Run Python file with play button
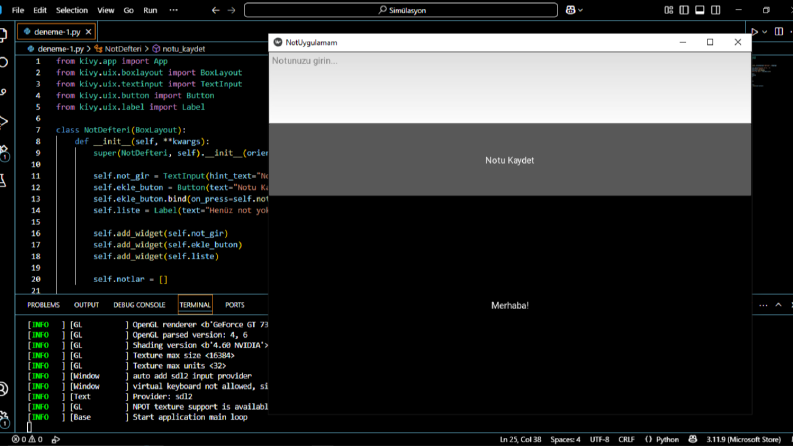Screen dimensions: 793x446 pos(755,32)
